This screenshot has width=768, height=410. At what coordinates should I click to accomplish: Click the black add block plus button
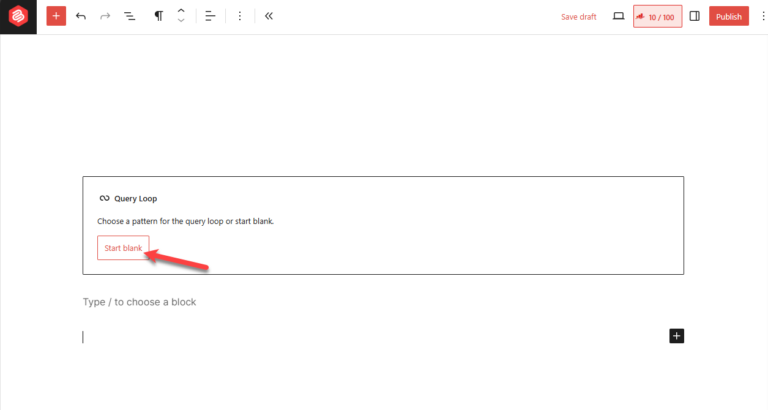(x=676, y=336)
